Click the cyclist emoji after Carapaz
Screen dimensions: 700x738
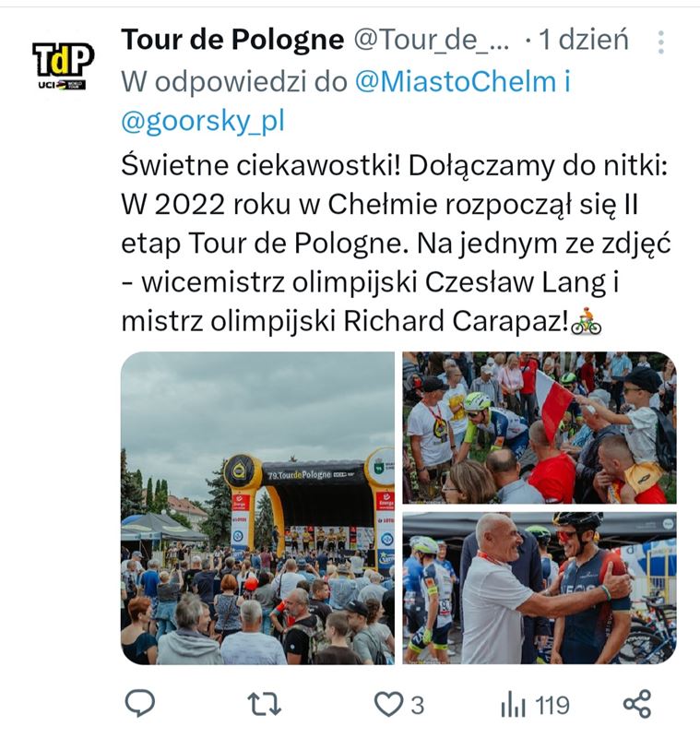point(587,322)
